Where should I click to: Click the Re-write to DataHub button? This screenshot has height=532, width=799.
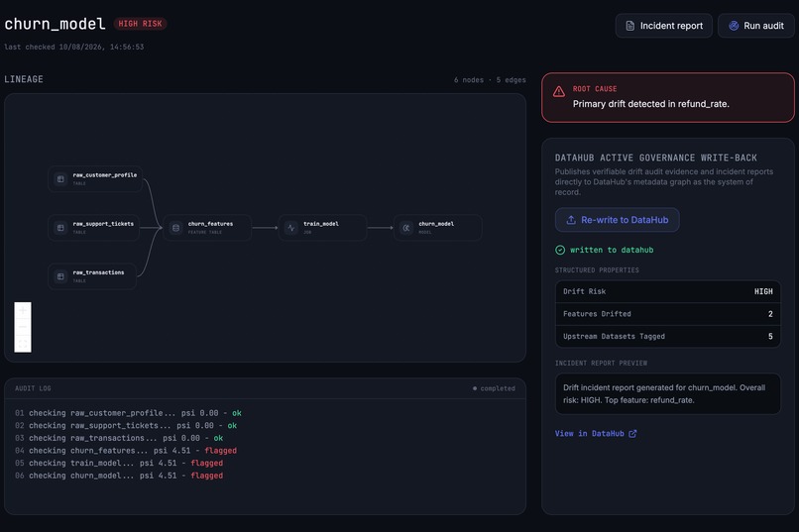[617, 220]
